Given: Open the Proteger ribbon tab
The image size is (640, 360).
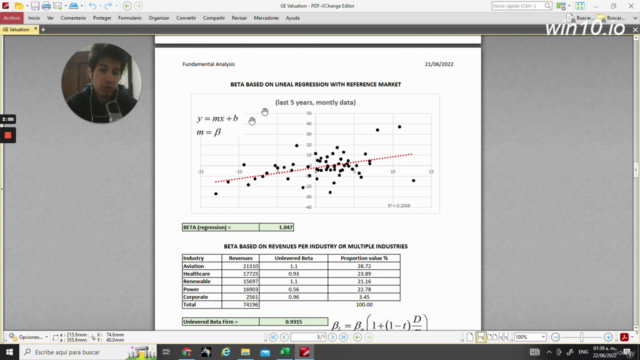Looking at the screenshot, I should [x=102, y=18].
